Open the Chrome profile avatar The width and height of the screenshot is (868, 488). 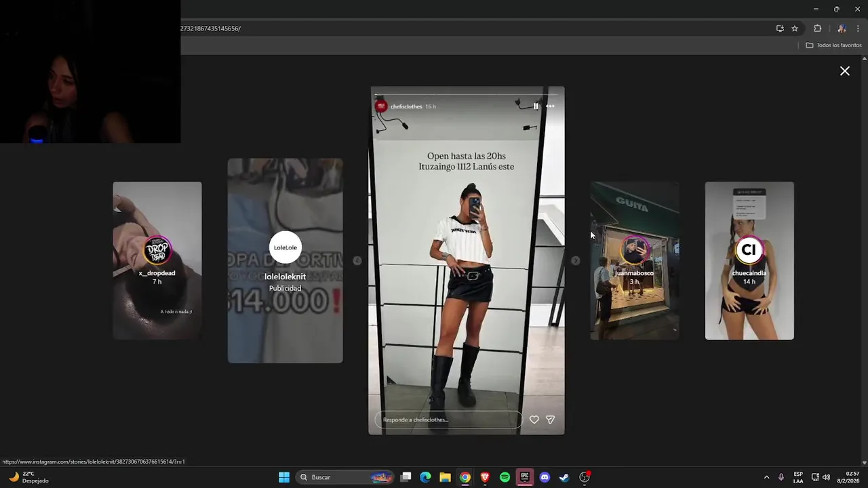pyautogui.click(x=842, y=28)
